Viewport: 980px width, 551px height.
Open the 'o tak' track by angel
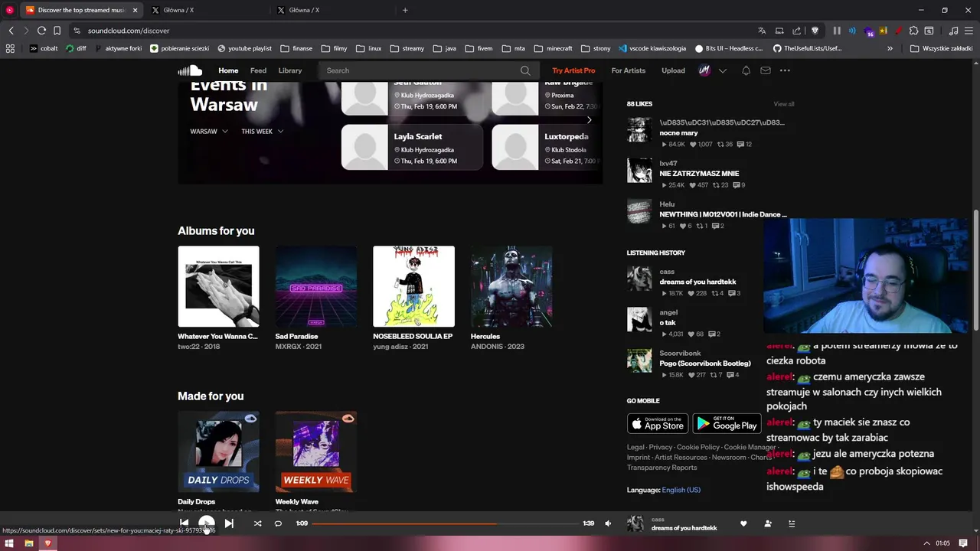(668, 323)
